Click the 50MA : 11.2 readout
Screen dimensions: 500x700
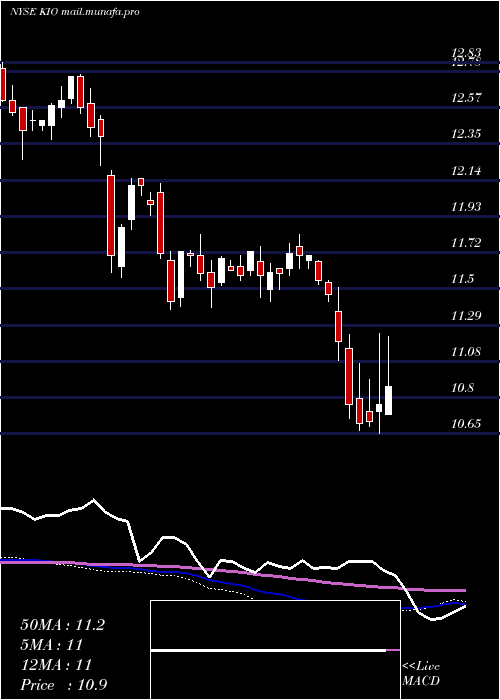pyautogui.click(x=63, y=625)
